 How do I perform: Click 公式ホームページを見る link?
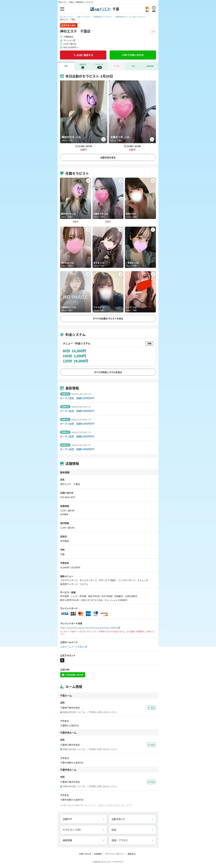(x=74, y=647)
